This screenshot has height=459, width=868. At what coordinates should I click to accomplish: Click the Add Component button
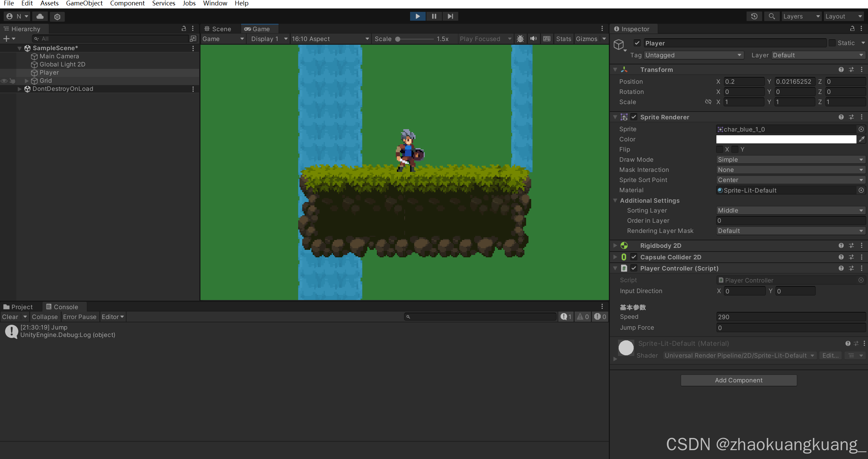[x=738, y=380]
